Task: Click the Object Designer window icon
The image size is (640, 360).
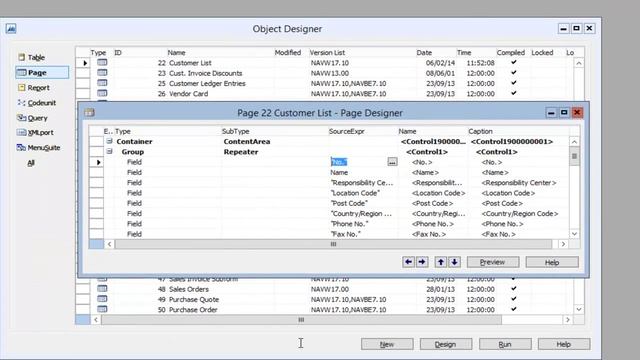Action: point(11,29)
